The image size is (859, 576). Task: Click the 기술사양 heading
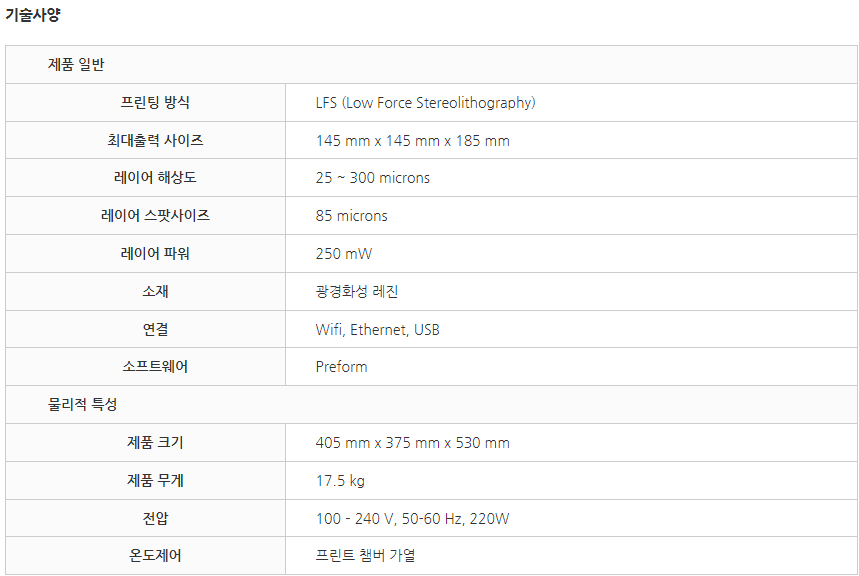[33, 15]
